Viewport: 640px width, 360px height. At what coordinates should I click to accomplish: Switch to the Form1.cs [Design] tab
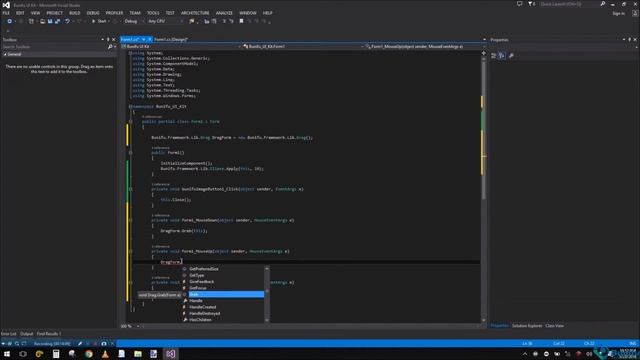[x=171, y=40]
